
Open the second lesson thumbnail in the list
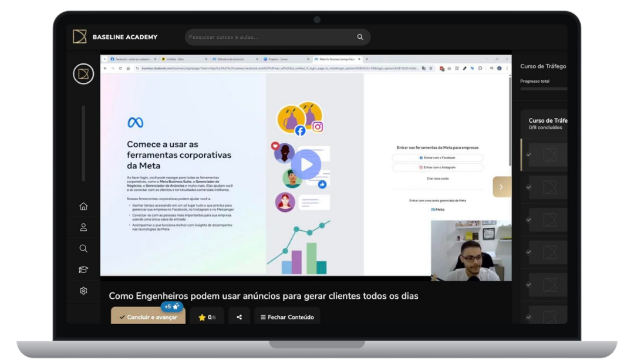[x=549, y=188]
